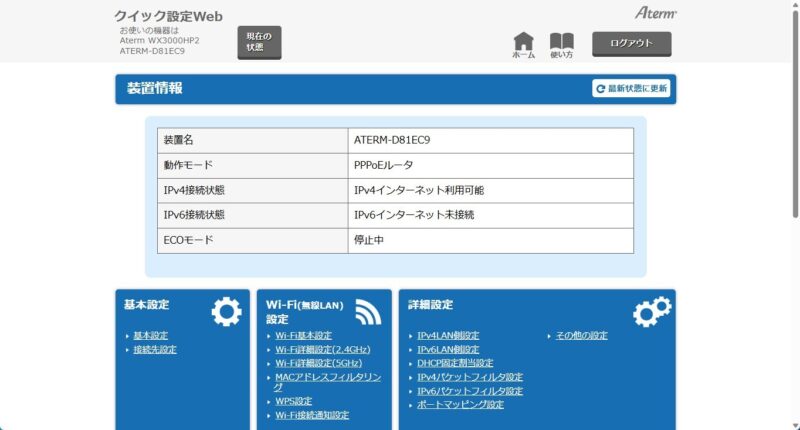
Task: Click the Home house icon
Action: (x=523, y=43)
